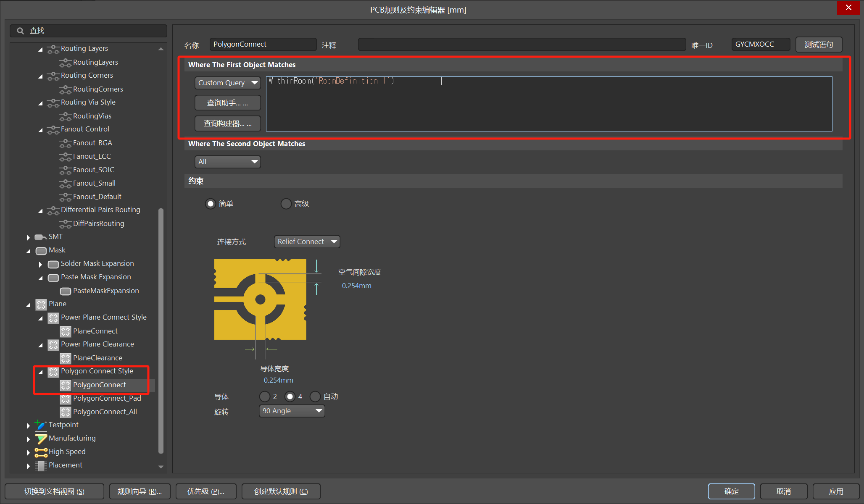864x504 pixels.
Task: Open the Relief Connect style dropdown
Action: pos(307,241)
